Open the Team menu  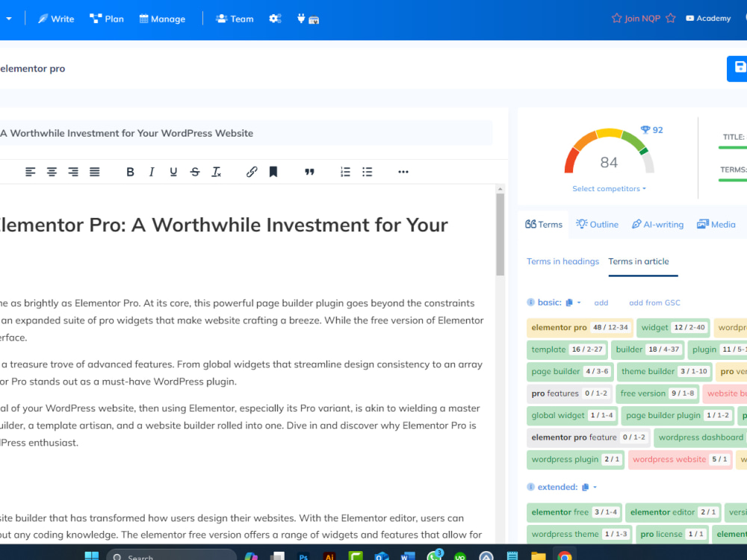point(235,19)
